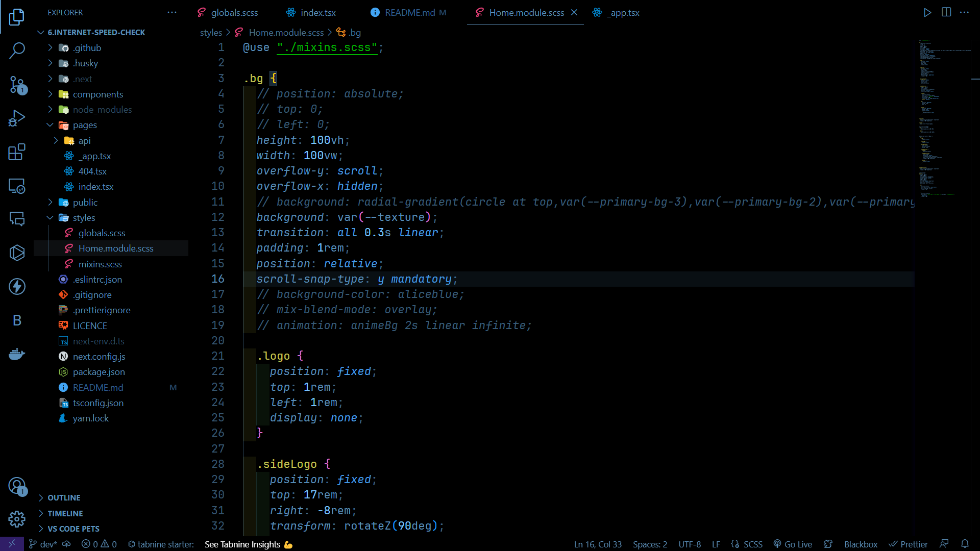Click the Run play icon in editor toolbar
Screen dimensions: 980x551
pos(927,13)
